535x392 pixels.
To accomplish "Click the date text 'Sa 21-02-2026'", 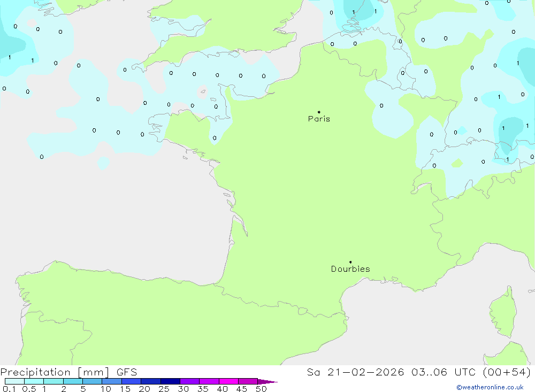I will [355, 372].
